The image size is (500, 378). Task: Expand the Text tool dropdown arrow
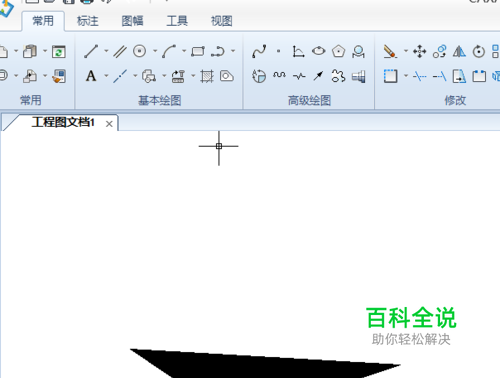coord(106,76)
